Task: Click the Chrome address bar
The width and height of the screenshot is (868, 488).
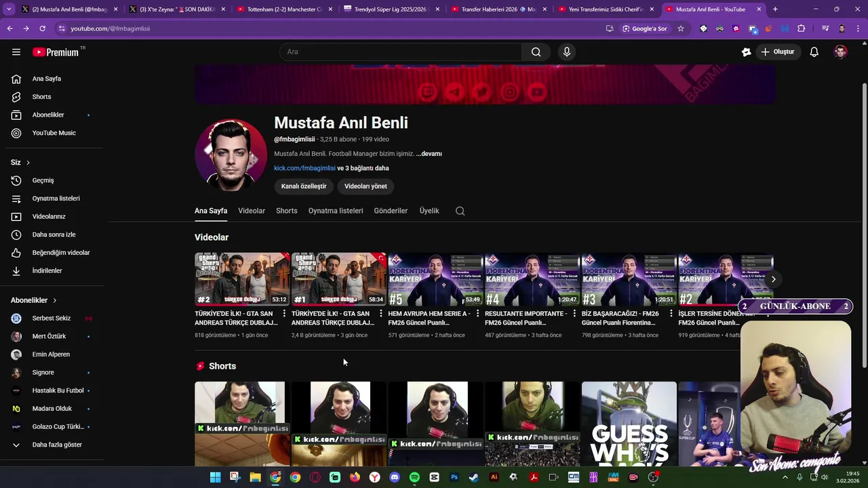Action: point(332,28)
